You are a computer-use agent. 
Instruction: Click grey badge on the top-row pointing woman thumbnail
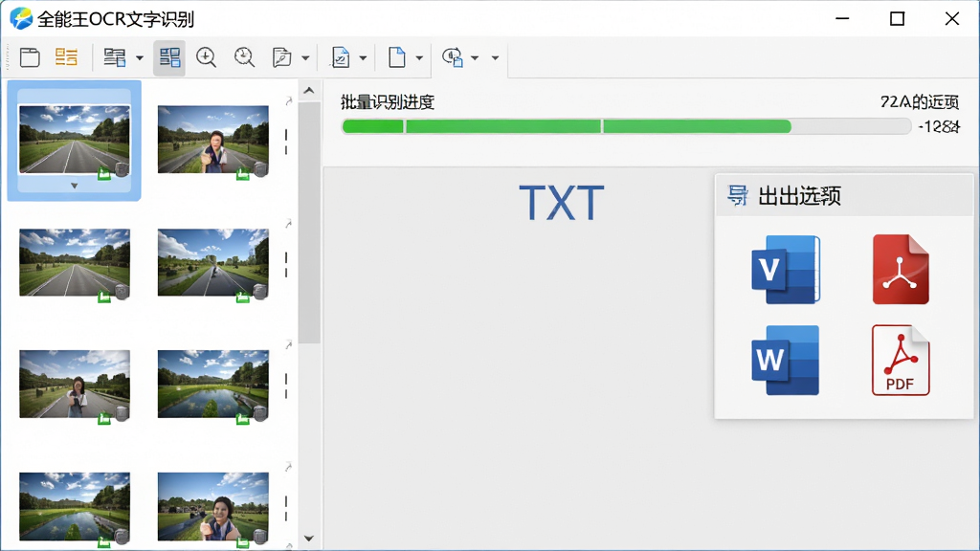point(260,169)
